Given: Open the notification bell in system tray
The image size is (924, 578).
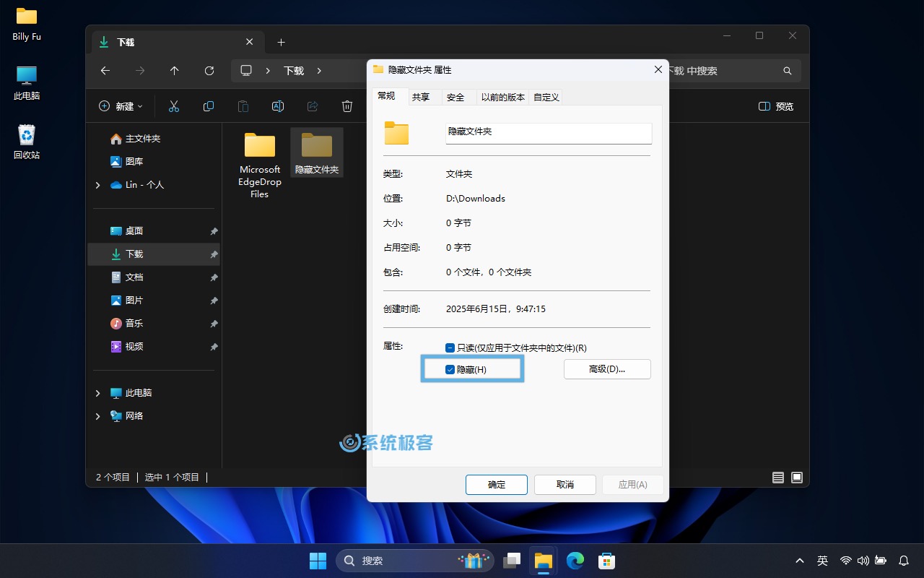Looking at the screenshot, I should pos(903,561).
